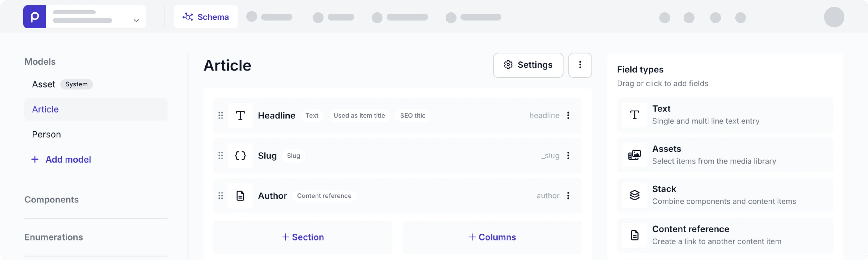
Task: Add Columns to the Article layout
Action: 492,237
